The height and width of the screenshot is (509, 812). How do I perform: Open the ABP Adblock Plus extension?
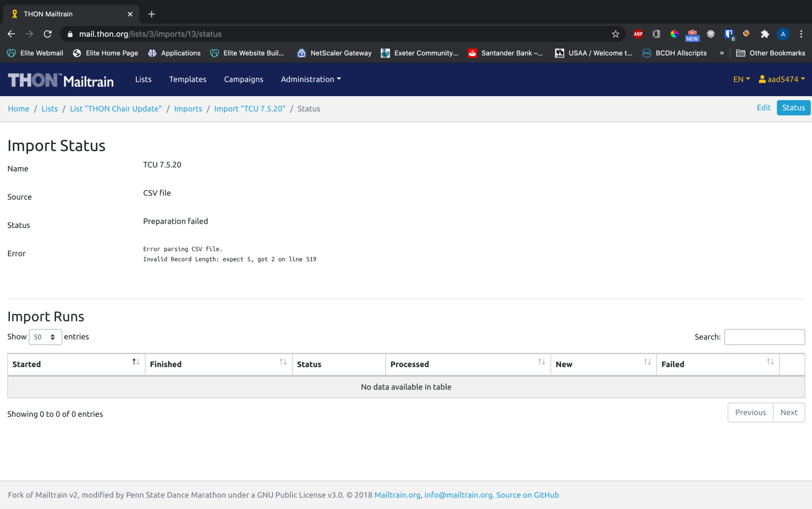point(638,34)
